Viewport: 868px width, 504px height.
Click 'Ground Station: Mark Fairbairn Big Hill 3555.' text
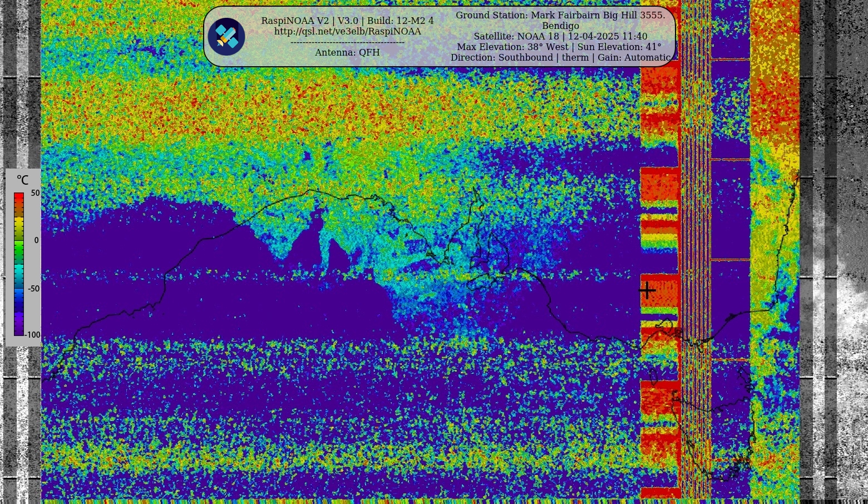click(560, 15)
